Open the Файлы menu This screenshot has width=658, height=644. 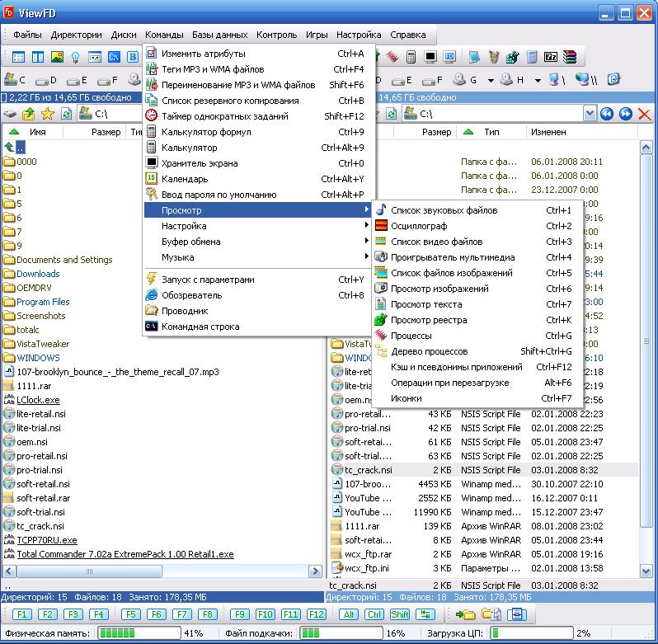(27, 35)
